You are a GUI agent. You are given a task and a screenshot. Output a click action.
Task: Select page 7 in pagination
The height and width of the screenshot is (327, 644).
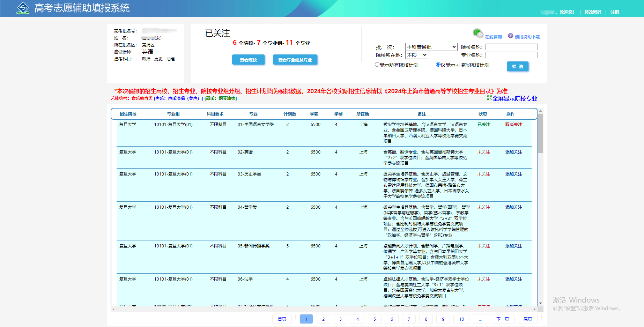(x=409, y=319)
